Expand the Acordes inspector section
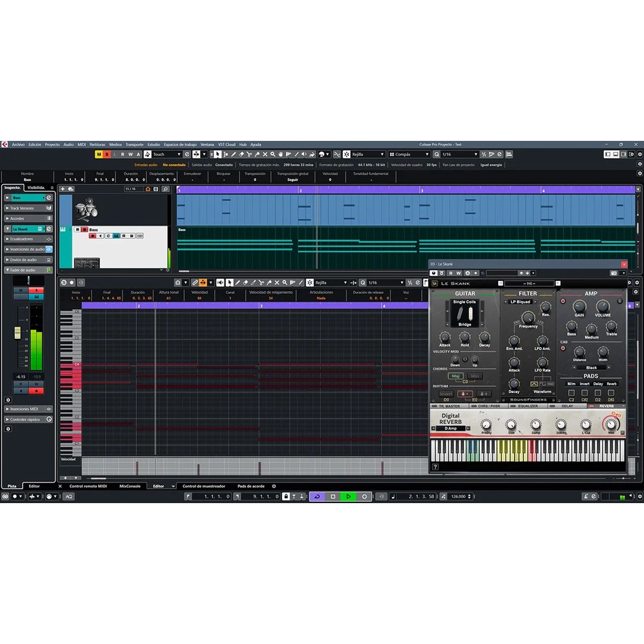 (28, 218)
